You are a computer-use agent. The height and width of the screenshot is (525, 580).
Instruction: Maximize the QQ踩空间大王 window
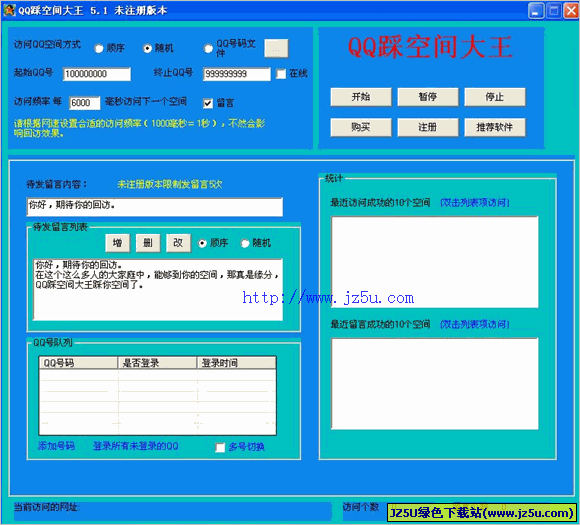coord(554,11)
